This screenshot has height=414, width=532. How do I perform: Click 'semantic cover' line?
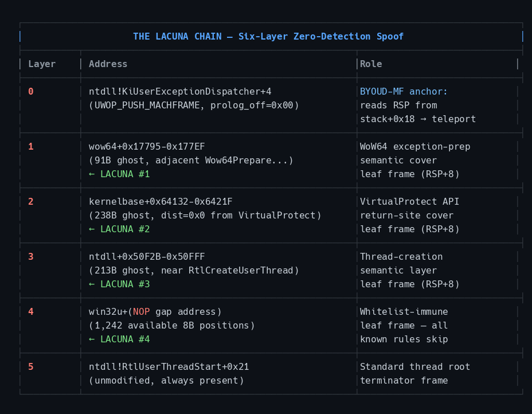pyautogui.click(x=398, y=161)
